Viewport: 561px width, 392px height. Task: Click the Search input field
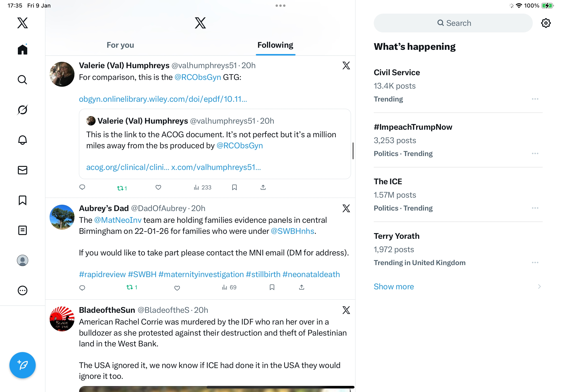click(x=453, y=23)
